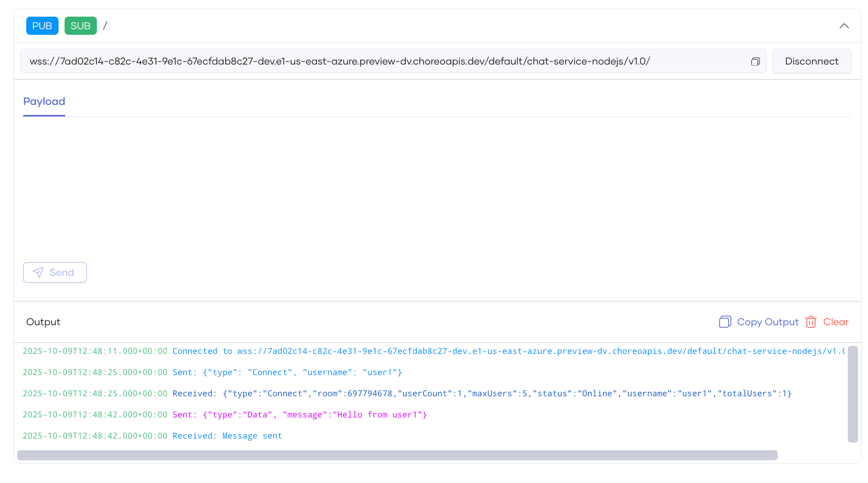Viewport: 868px width, 483px height.
Task: Click inside the empty Payload text area
Action: [x=434, y=187]
